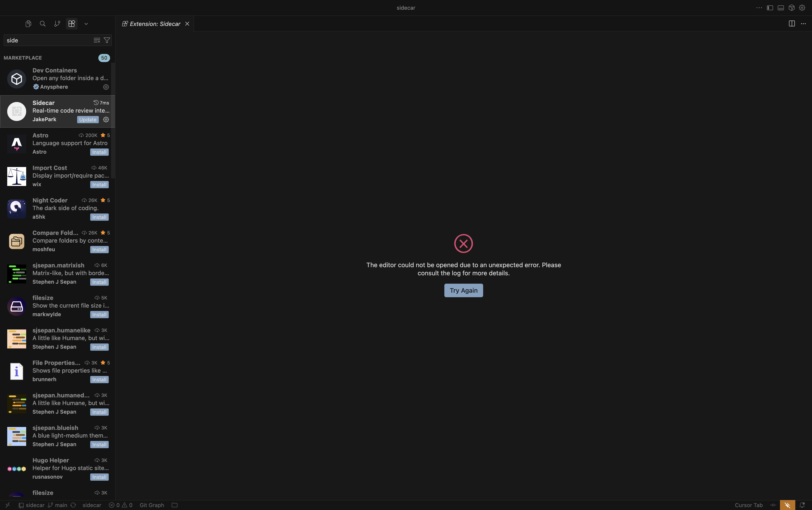Screen dimensions: 812x510
Task: Open title bar ellipsis overflow menu
Action: point(759,8)
